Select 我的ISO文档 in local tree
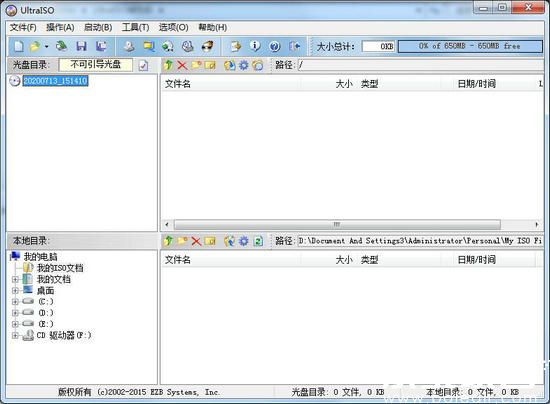 click(x=60, y=268)
